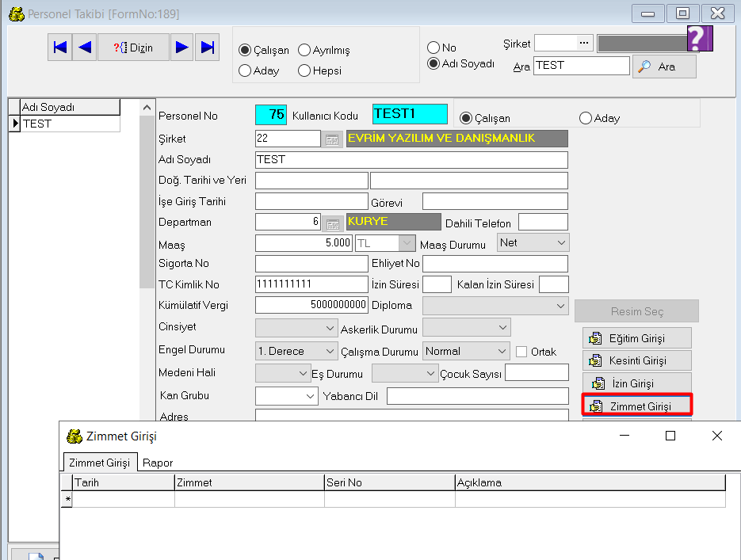Viewport: 741px width, 560px height.
Task: Click the Seri No column header
Action: tap(390, 482)
